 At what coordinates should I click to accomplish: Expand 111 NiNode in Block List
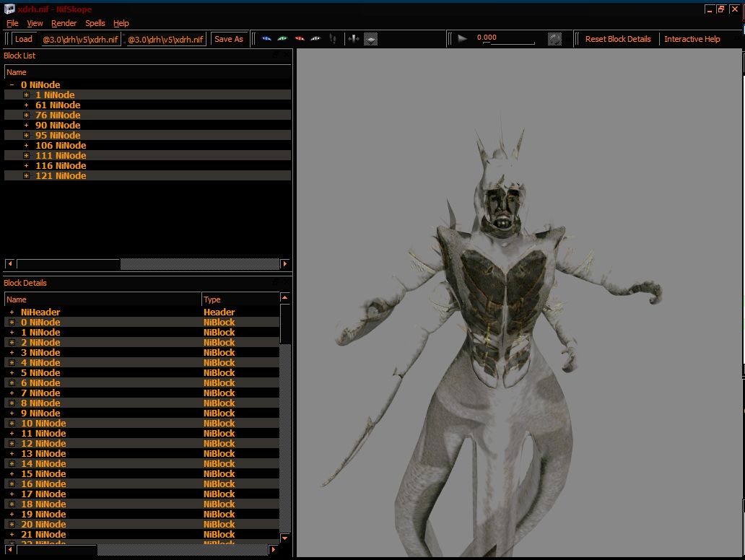click(x=26, y=155)
